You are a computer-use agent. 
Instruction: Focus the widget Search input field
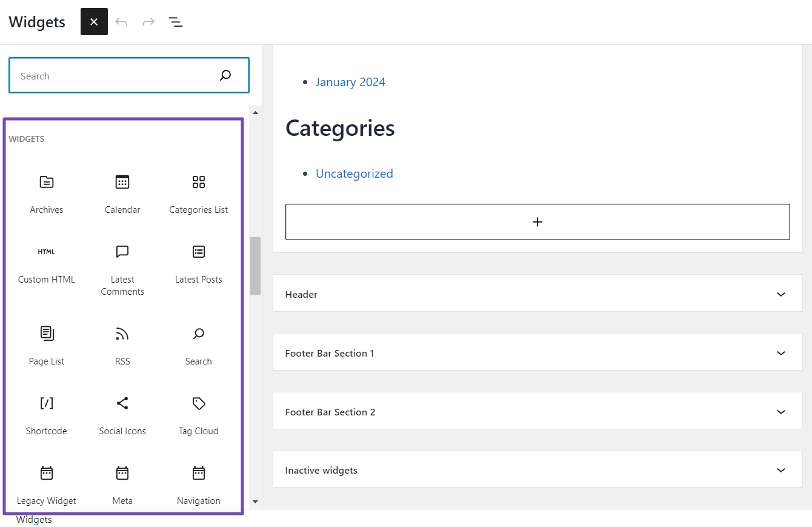click(129, 76)
